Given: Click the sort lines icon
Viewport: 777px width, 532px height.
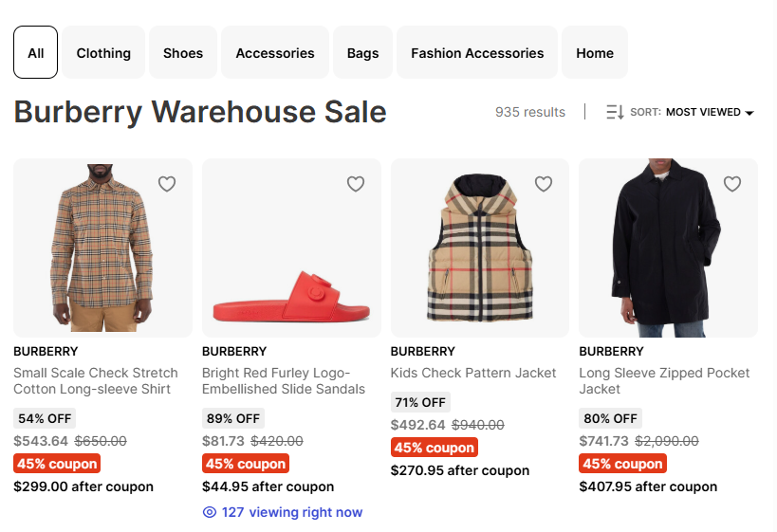Looking at the screenshot, I should tap(615, 112).
